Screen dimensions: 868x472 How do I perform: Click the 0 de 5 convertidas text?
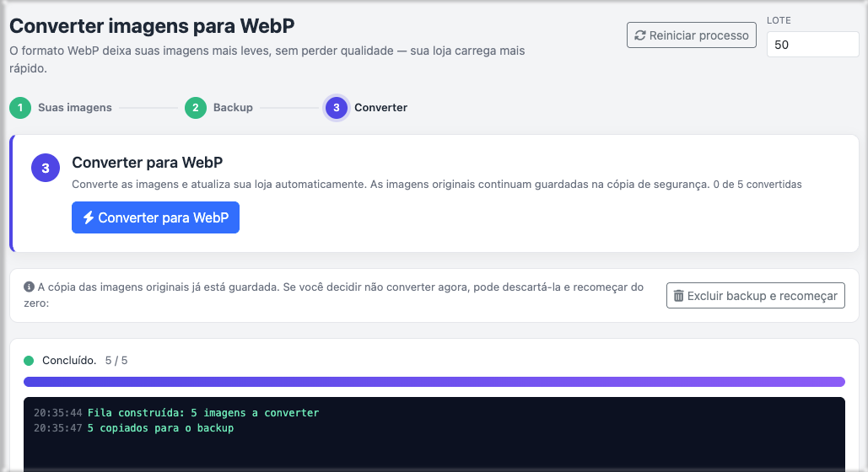tap(757, 185)
